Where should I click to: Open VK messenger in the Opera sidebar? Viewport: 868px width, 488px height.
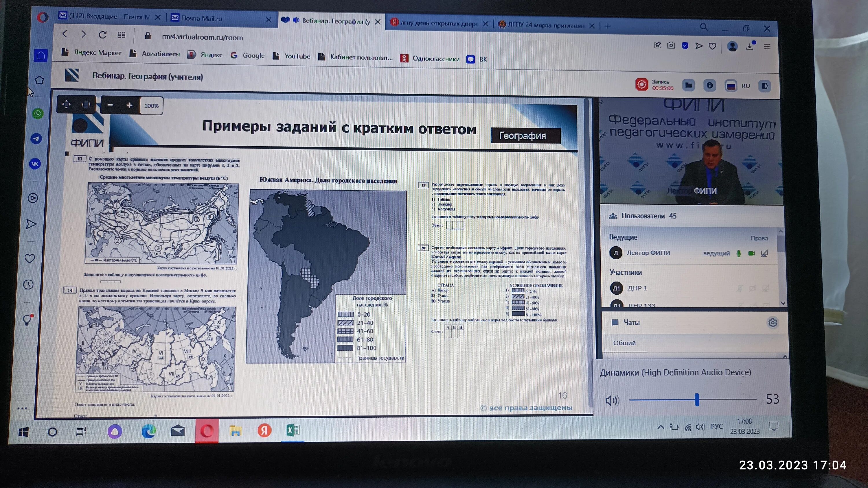[x=35, y=164]
